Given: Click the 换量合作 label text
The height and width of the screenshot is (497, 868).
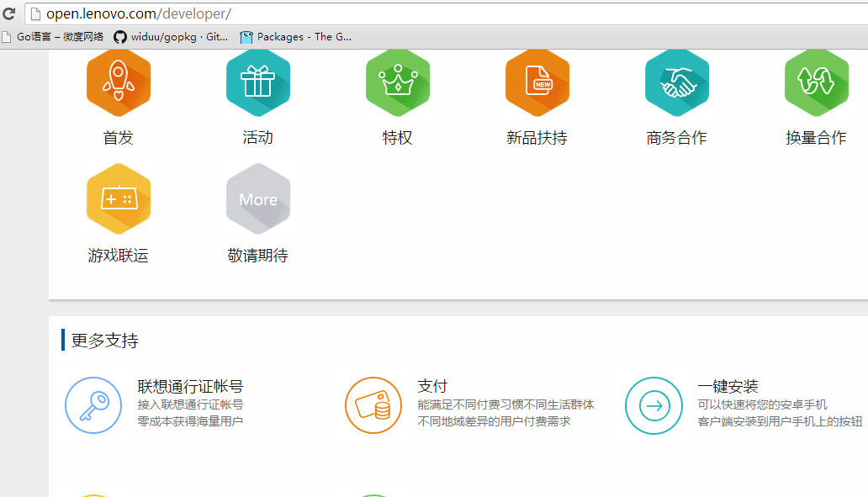Looking at the screenshot, I should click(816, 138).
